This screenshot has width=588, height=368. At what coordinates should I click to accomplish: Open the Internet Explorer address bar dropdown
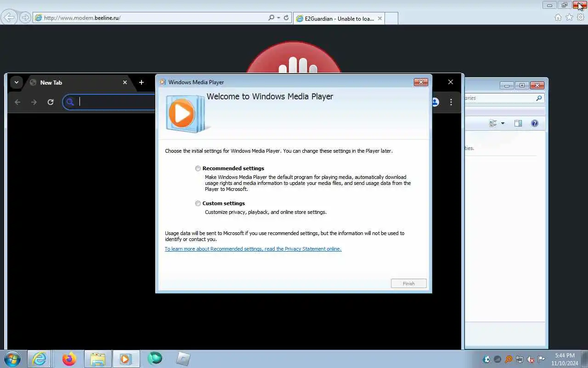pyautogui.click(x=278, y=17)
